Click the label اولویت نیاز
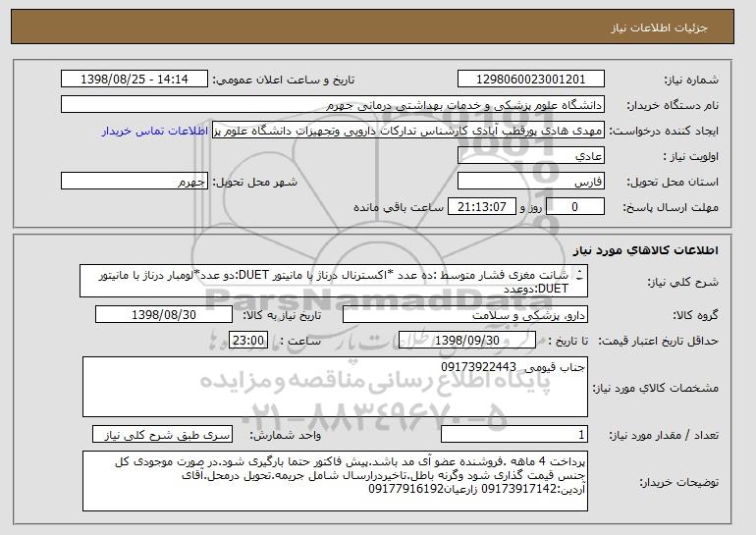756x535 pixels. [x=690, y=156]
